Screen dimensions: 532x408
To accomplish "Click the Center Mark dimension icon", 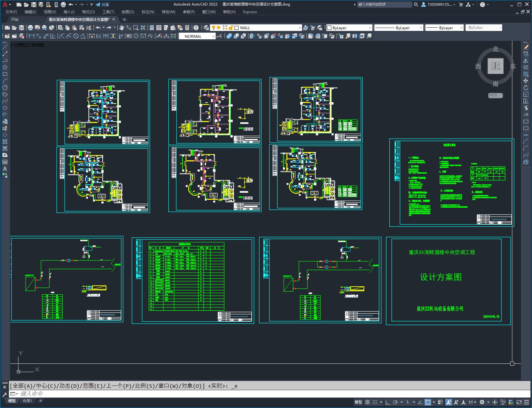I will [x=136, y=36].
